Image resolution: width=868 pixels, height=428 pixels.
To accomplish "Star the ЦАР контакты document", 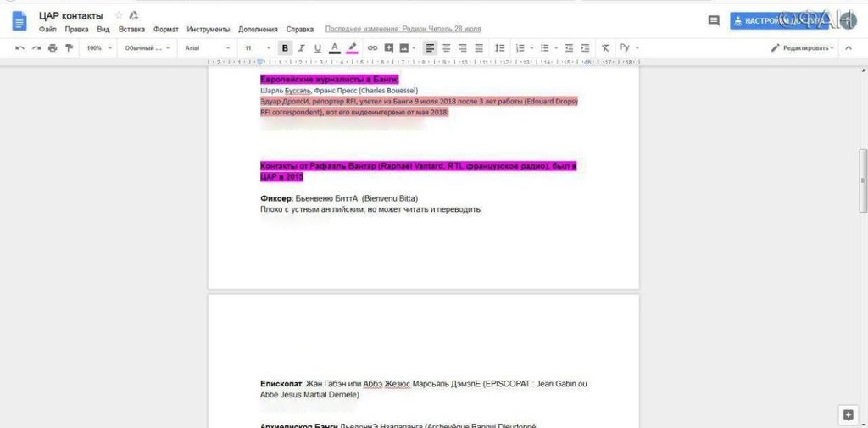I will coord(118,15).
